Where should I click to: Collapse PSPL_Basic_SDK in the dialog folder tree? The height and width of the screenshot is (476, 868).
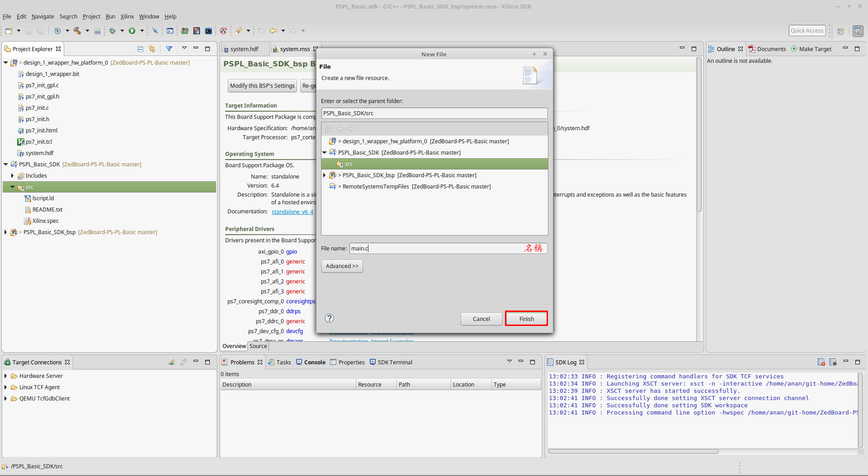coord(325,153)
